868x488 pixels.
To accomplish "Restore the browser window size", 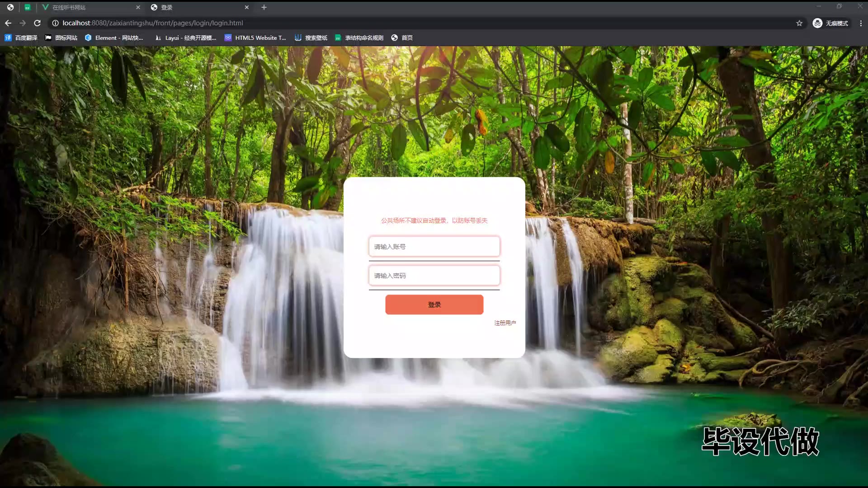I will click(839, 6).
